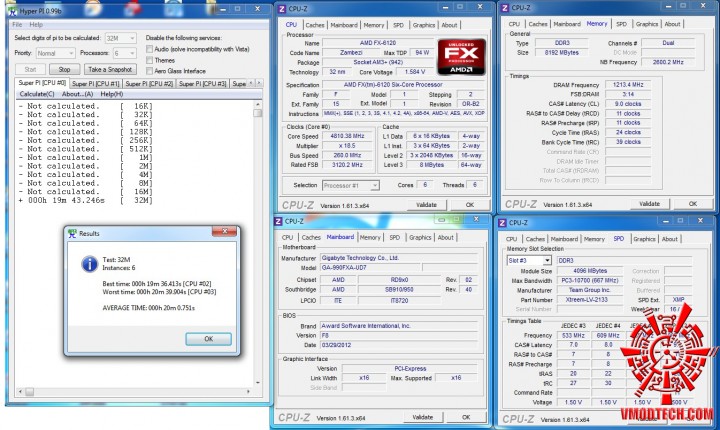The width and height of the screenshot is (720, 430).
Task: Open the Mainboard tab in the CPU-Z SPD window
Action: pos(564,239)
